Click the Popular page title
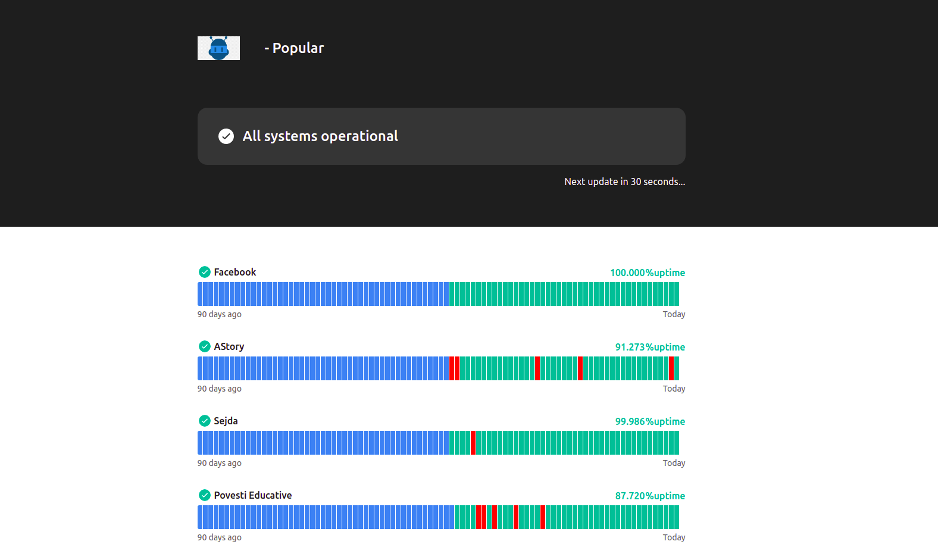The image size is (938, 560). click(x=294, y=48)
